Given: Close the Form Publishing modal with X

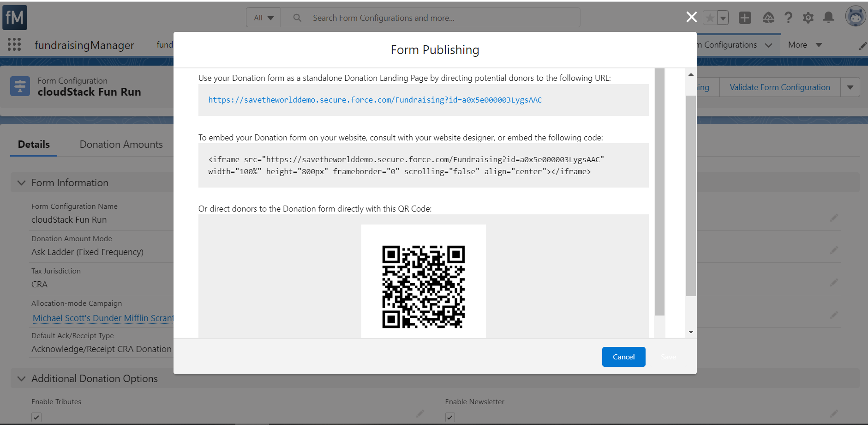Looking at the screenshot, I should click(691, 17).
